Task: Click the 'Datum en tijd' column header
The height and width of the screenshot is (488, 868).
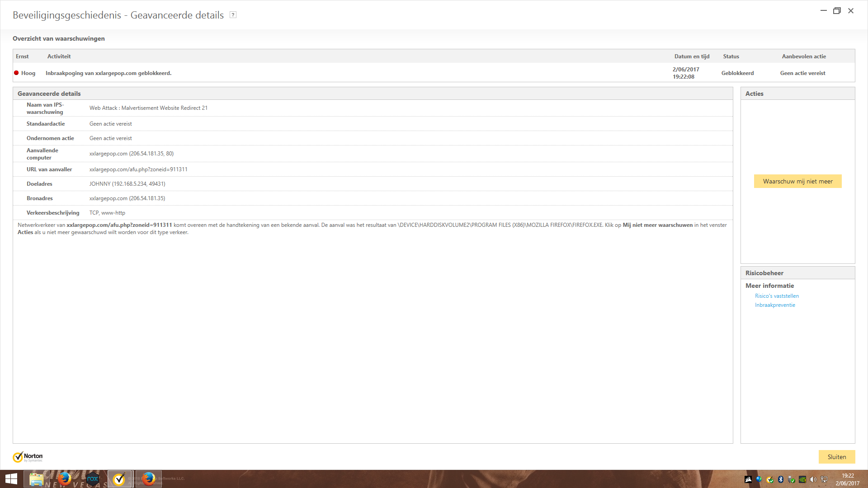Action: 692,56
